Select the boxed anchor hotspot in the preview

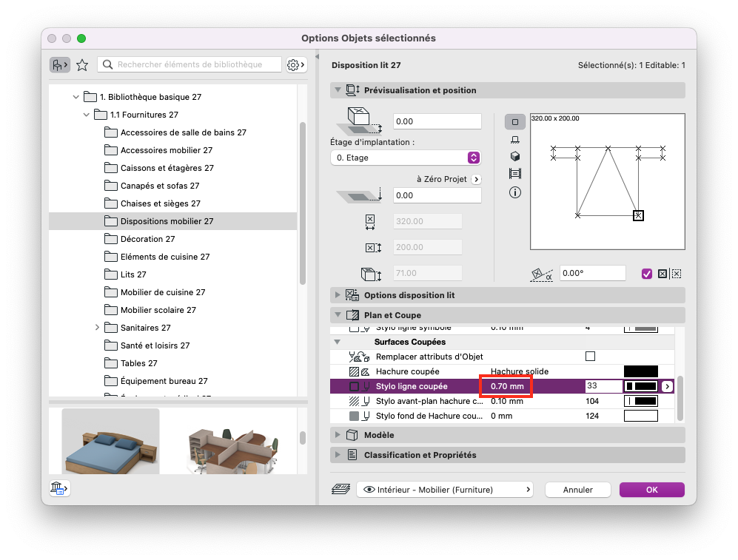click(x=638, y=216)
